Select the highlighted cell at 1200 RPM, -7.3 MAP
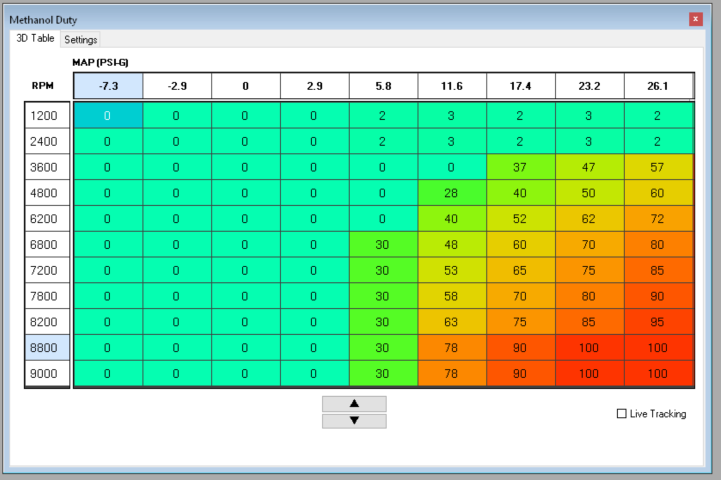721x480 pixels. (x=108, y=115)
